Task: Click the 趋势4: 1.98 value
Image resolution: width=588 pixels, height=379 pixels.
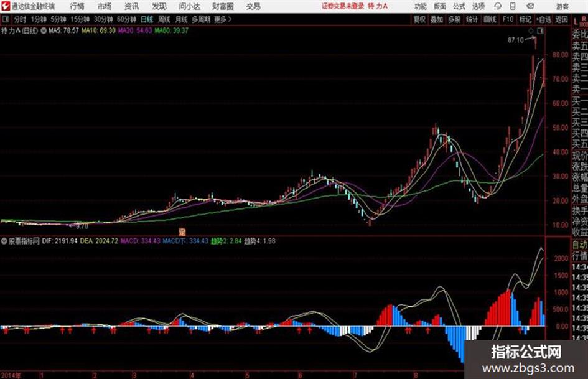Action: pos(260,241)
